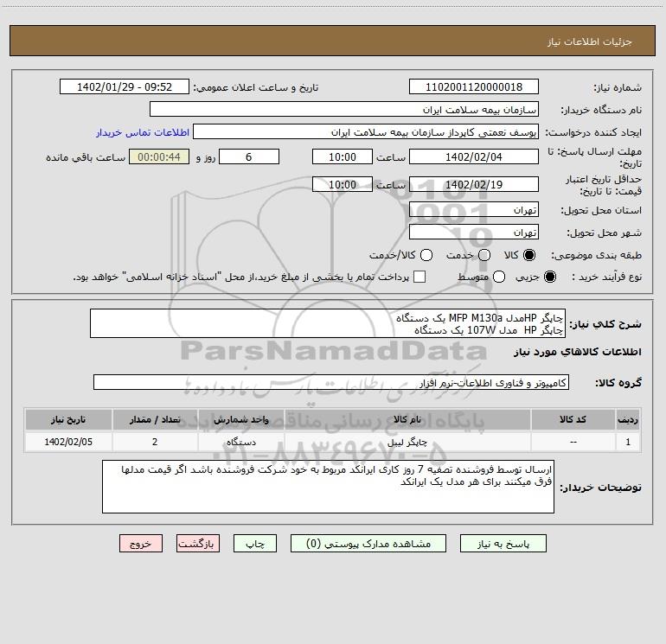Screen dimensions: 666x644
Task: Toggle the اسناد خزانه اسلامی payment checkbox
Action: tap(419, 277)
